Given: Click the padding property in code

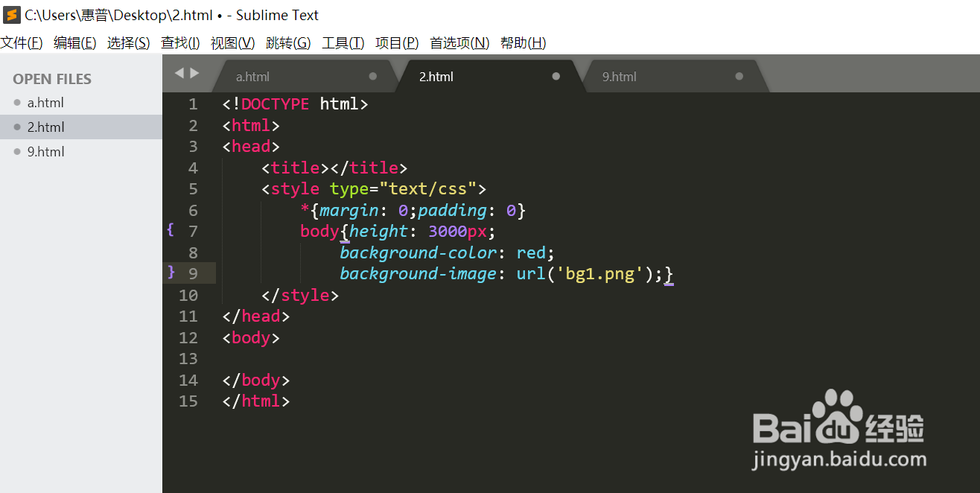Looking at the screenshot, I should click(452, 211).
